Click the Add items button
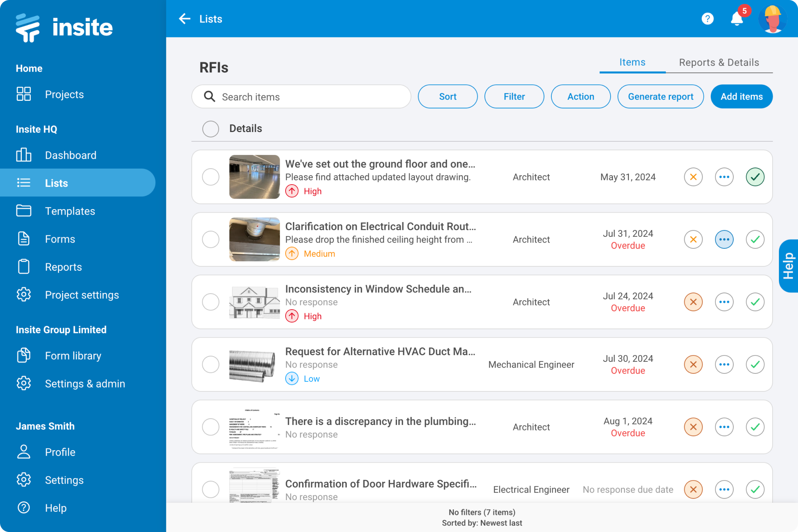This screenshot has width=798, height=532. coord(741,96)
